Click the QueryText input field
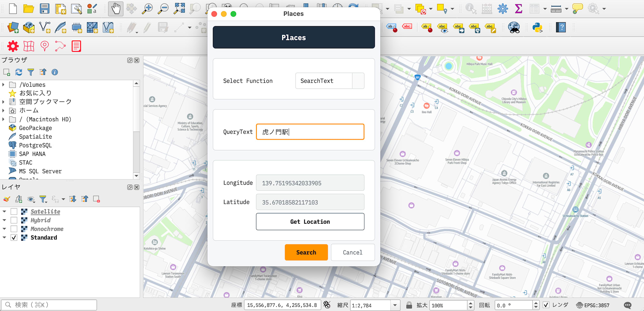Viewport: 644px width, 311px height. [310, 132]
